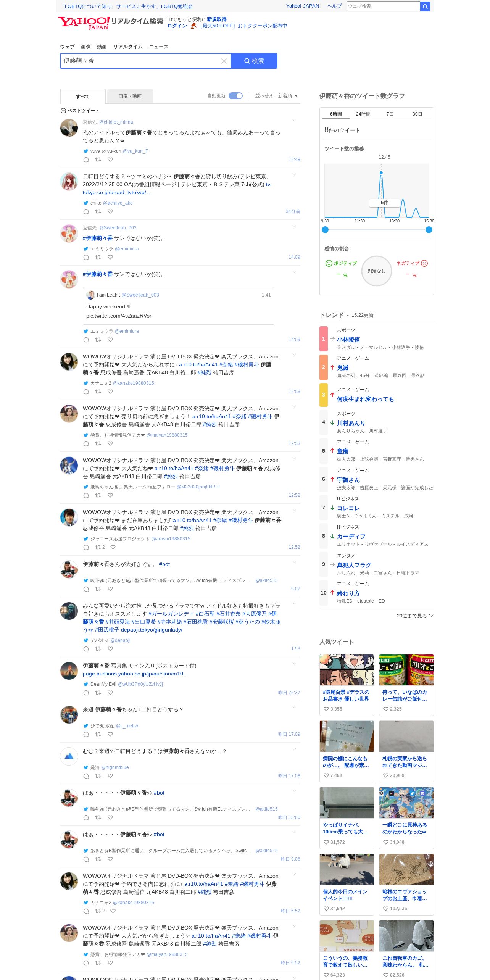Open 新規取得 link
490x980 pixels.
click(217, 19)
